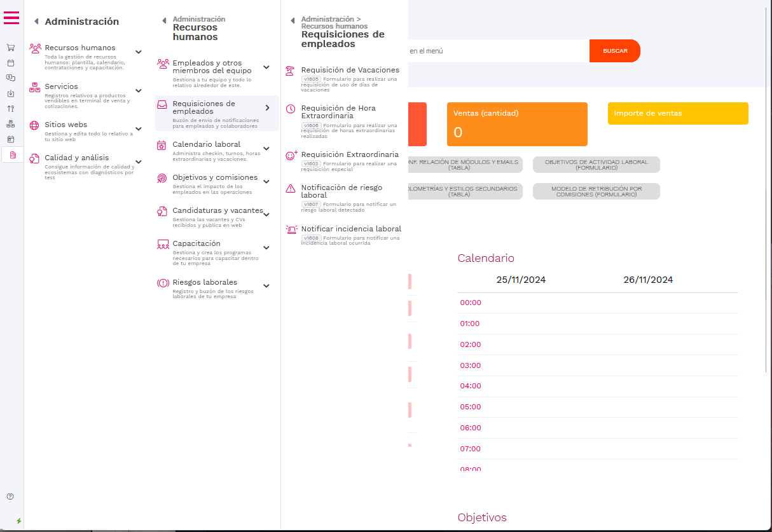
Task: Click the stacked boxes sidebar icon
Action: tap(11, 124)
